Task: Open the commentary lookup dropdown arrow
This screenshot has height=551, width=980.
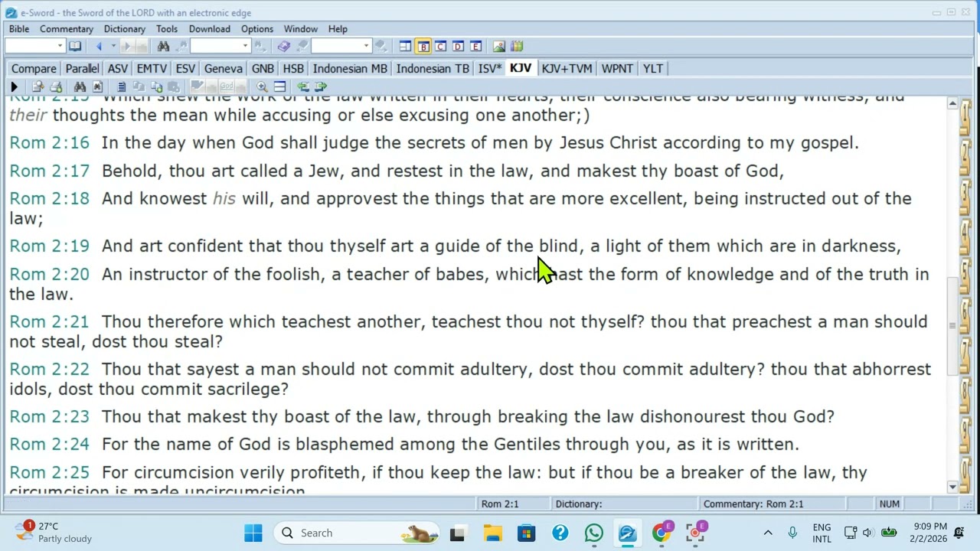Action: click(x=366, y=46)
